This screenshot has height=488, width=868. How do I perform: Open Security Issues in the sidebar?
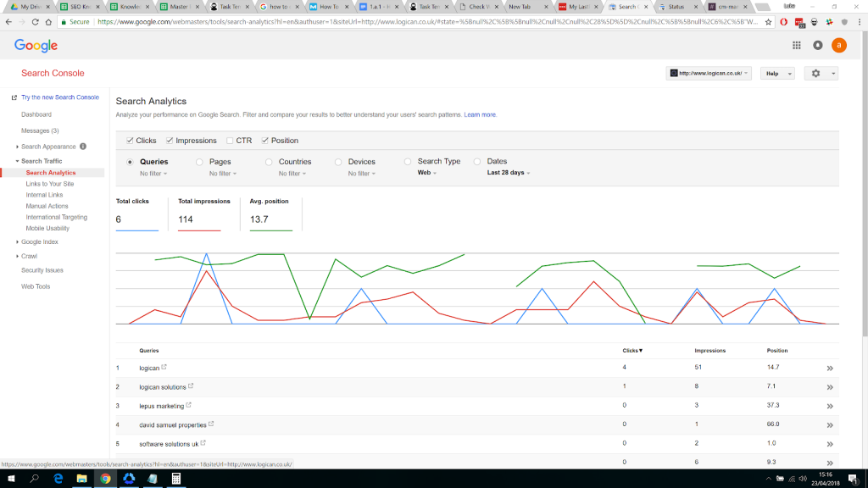42,270
